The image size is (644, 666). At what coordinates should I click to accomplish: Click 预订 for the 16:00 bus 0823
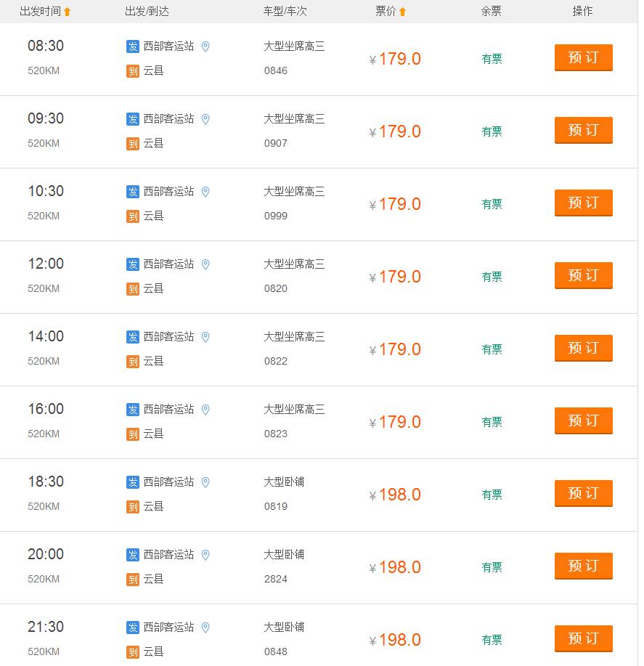pyautogui.click(x=583, y=421)
